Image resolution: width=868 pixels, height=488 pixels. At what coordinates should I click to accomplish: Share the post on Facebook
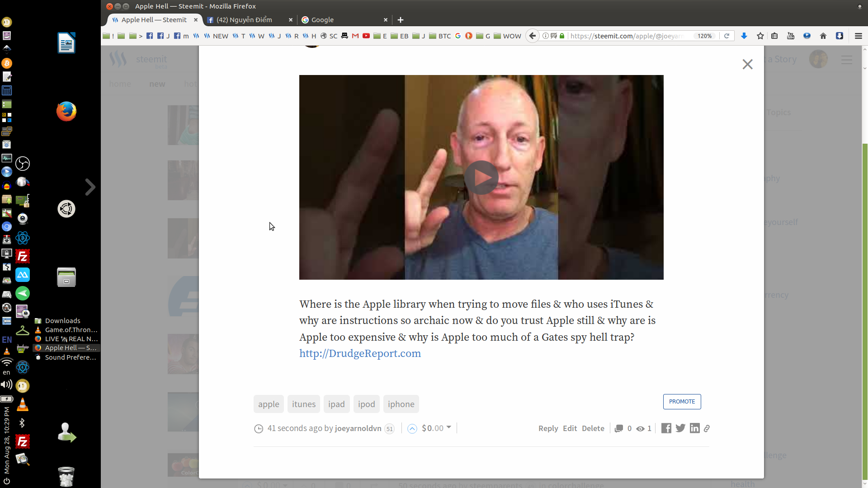666,428
